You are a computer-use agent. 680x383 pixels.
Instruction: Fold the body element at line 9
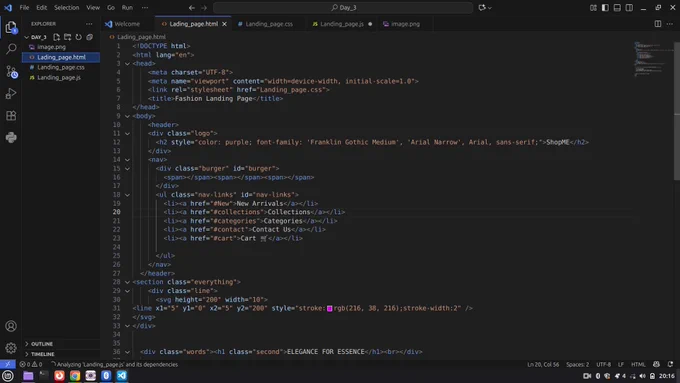(x=127, y=116)
